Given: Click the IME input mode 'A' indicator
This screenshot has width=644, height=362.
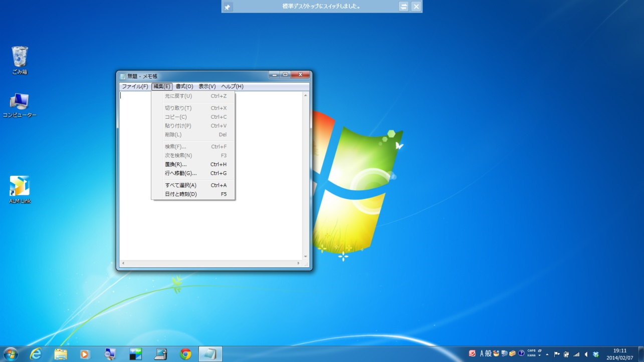Looking at the screenshot, I should 482,353.
